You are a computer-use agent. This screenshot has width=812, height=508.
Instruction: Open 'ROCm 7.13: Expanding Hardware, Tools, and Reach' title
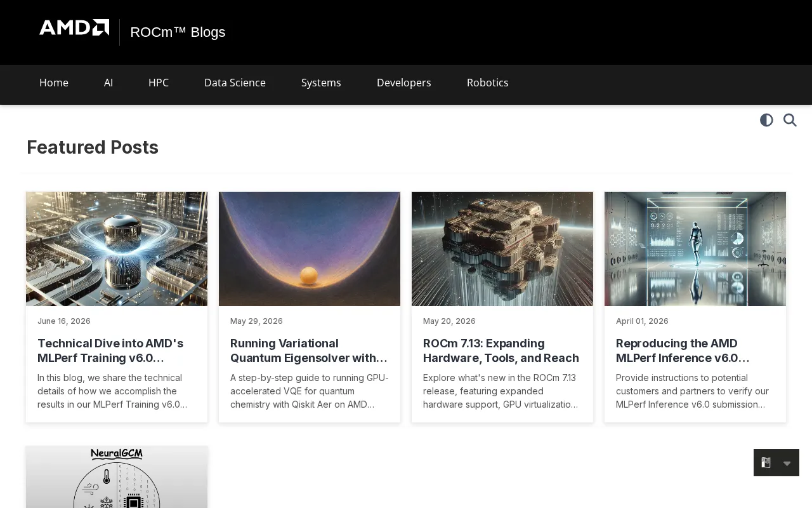[x=501, y=351]
